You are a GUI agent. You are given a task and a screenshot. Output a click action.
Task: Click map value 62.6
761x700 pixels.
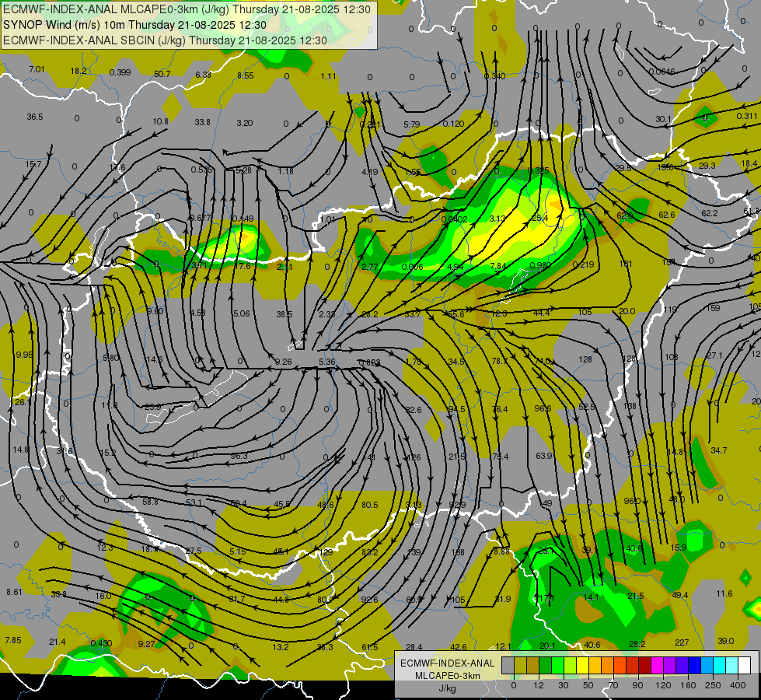point(667,215)
